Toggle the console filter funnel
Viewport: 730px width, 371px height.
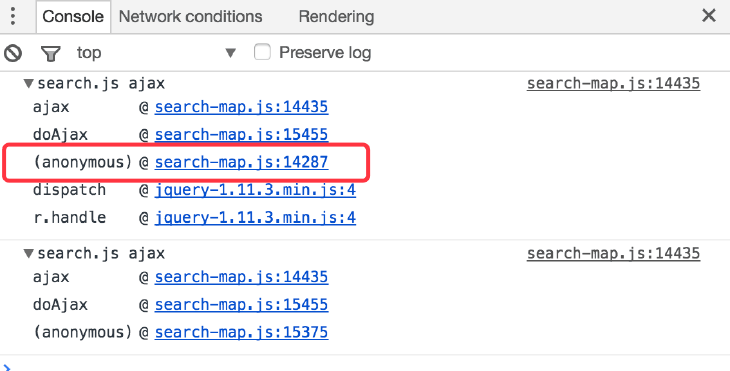(50, 54)
